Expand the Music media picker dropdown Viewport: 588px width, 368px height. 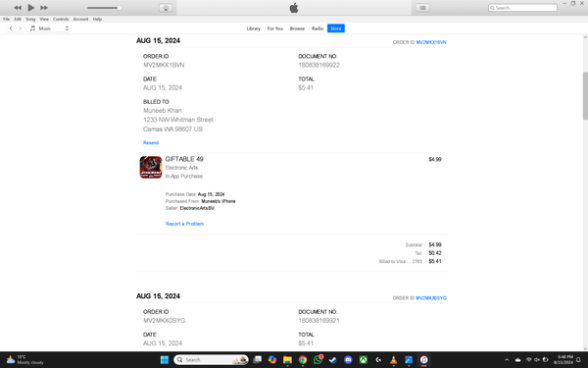(x=49, y=28)
